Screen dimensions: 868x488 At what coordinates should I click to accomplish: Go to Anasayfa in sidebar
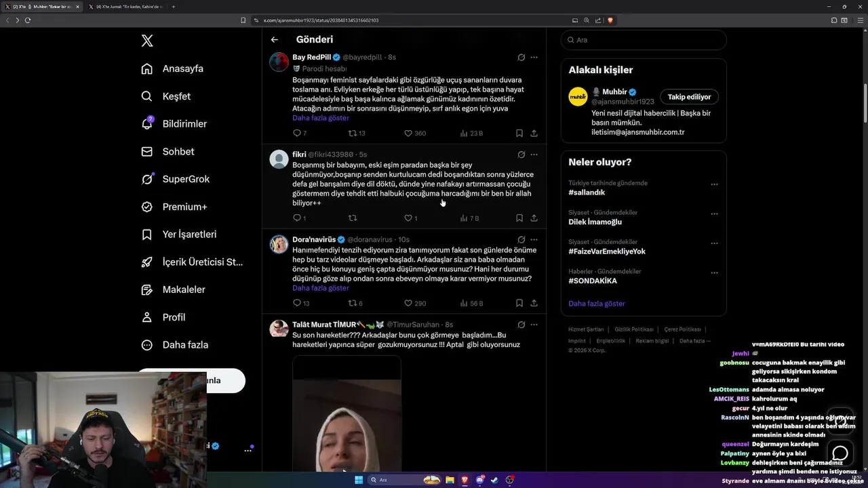point(172,68)
